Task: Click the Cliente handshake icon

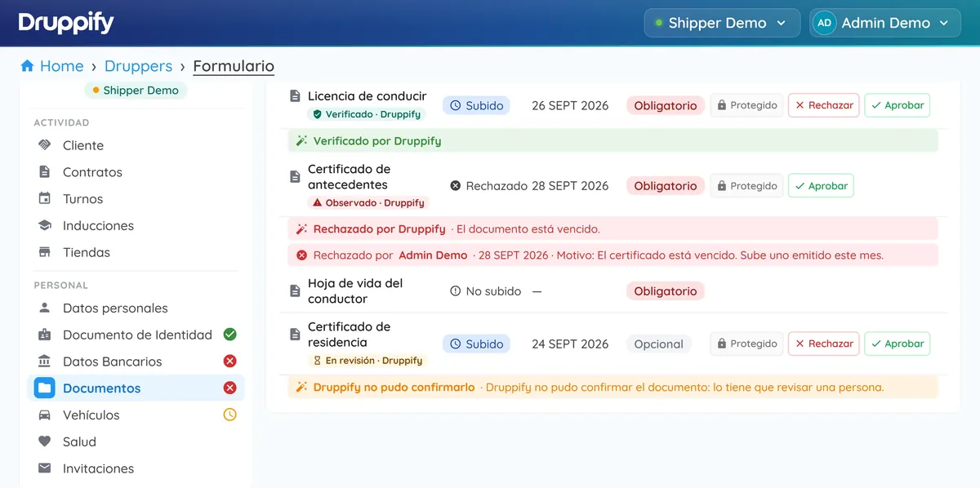Action: pyautogui.click(x=45, y=145)
